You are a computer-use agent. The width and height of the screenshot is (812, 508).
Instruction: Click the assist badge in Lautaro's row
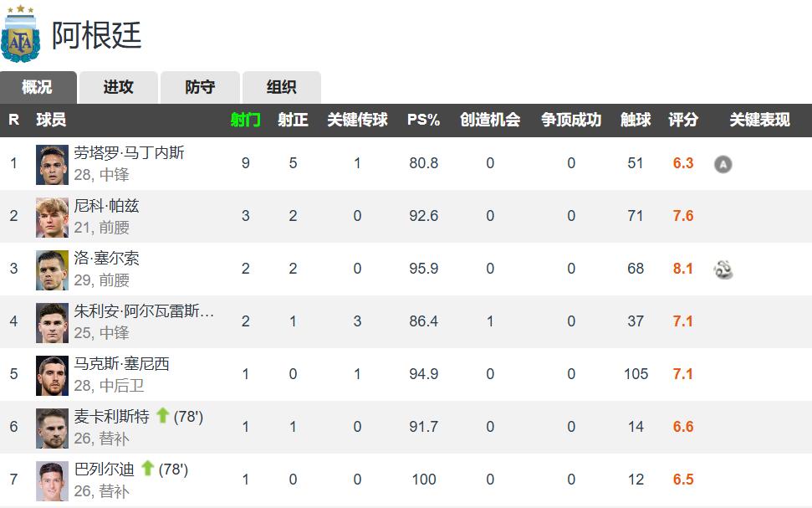pos(723,164)
